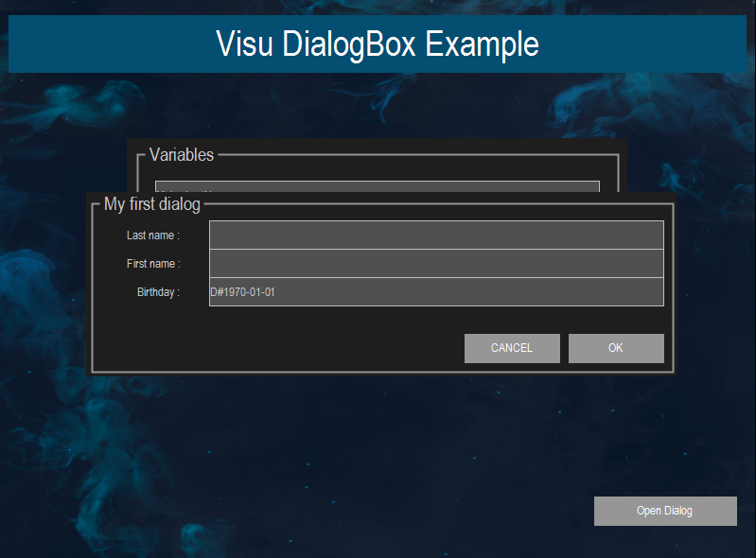Click the Birthday date field
The image size is (756, 558).
click(436, 292)
